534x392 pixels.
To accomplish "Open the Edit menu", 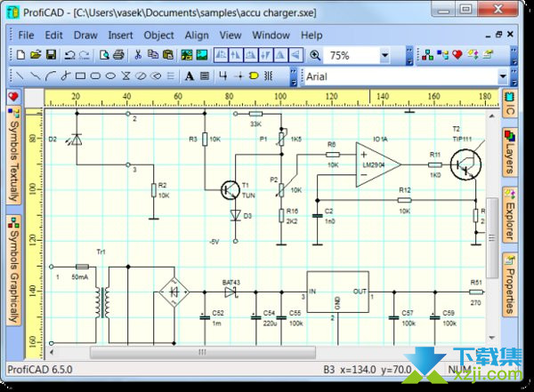I will (53, 35).
